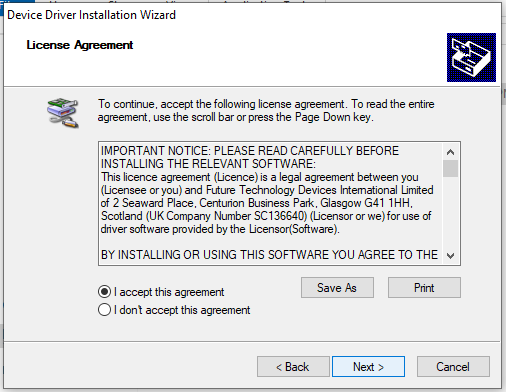Click the computer hardware wizard banner icon
Image resolution: width=506 pixels, height=392 pixels.
point(471,57)
